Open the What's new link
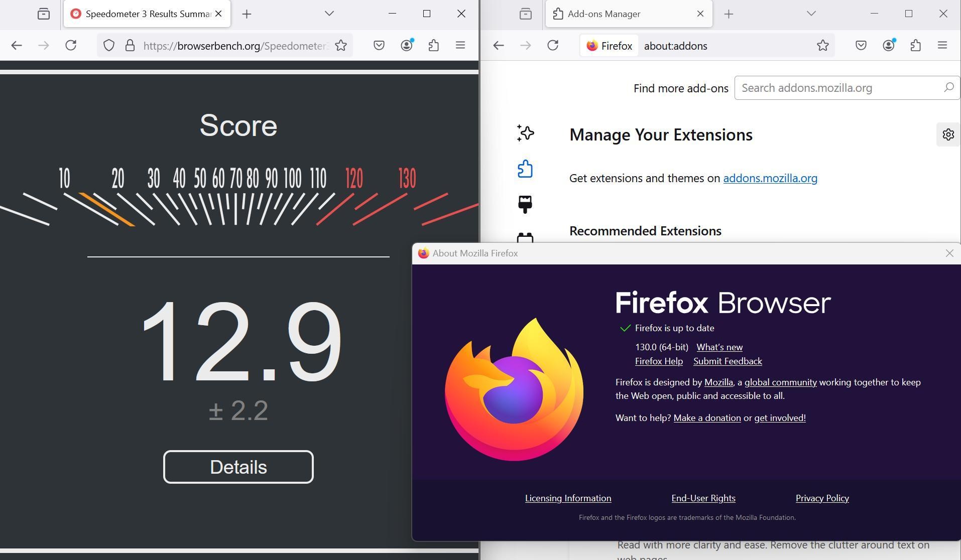Screen dimensions: 961x560 tap(719, 347)
